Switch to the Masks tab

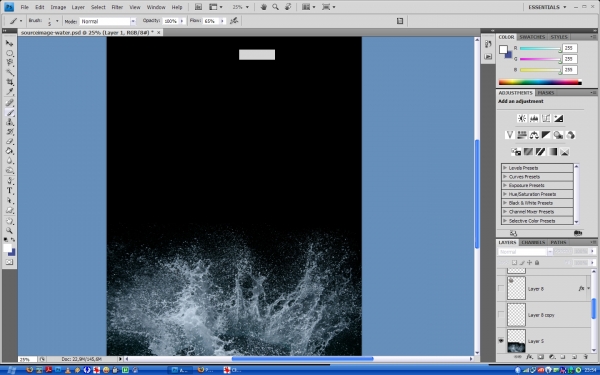tap(546, 93)
